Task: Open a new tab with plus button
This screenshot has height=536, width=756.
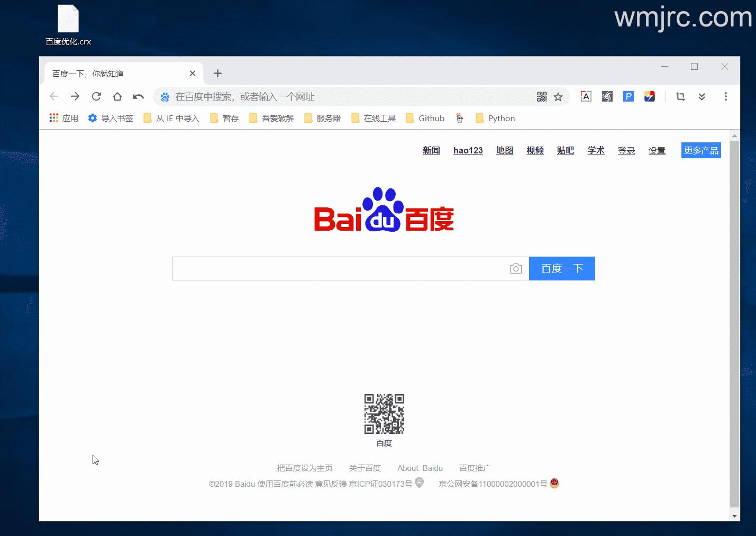Action: 217,74
